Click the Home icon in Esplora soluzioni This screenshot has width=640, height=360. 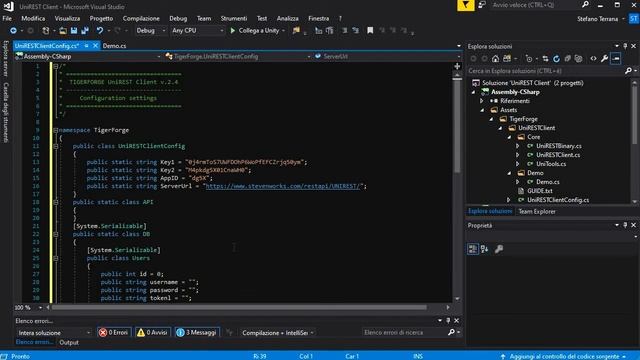pyautogui.click(x=495, y=59)
